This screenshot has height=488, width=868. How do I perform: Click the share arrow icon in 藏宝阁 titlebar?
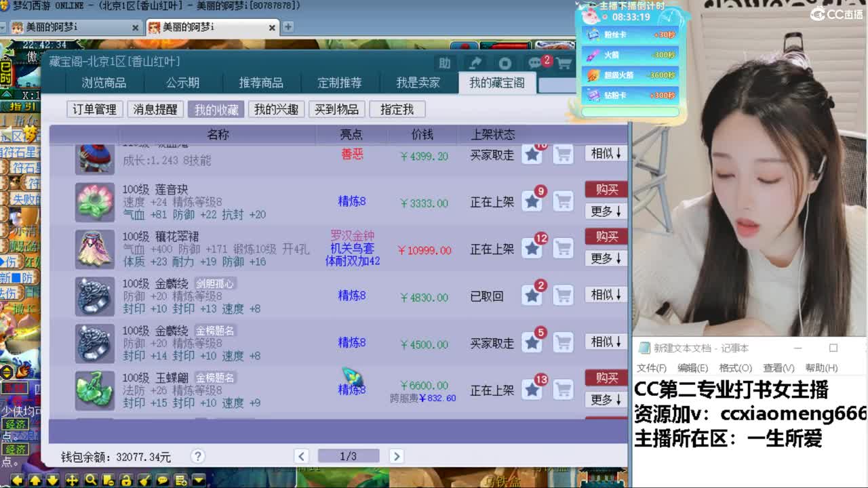click(x=476, y=62)
